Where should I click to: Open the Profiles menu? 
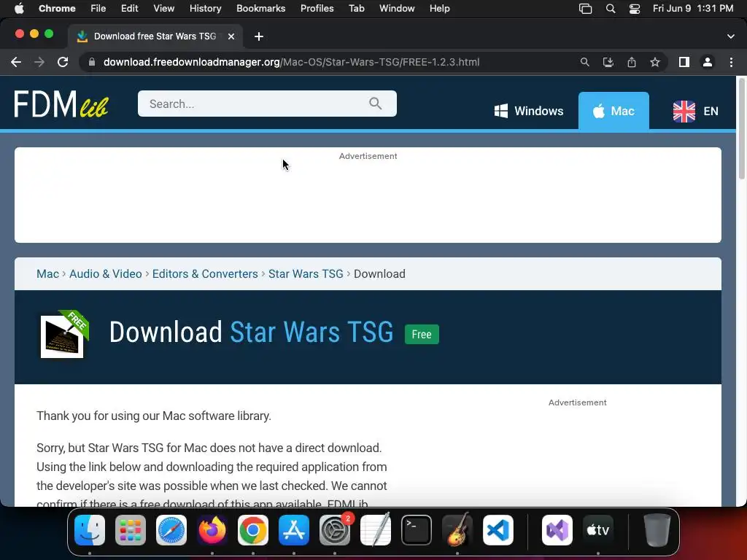tap(317, 8)
